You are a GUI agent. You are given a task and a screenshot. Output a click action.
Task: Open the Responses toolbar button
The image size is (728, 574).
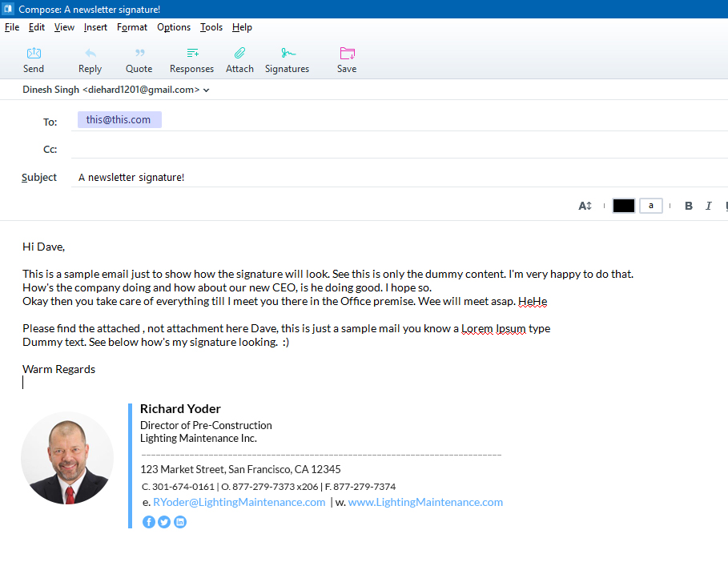click(191, 60)
